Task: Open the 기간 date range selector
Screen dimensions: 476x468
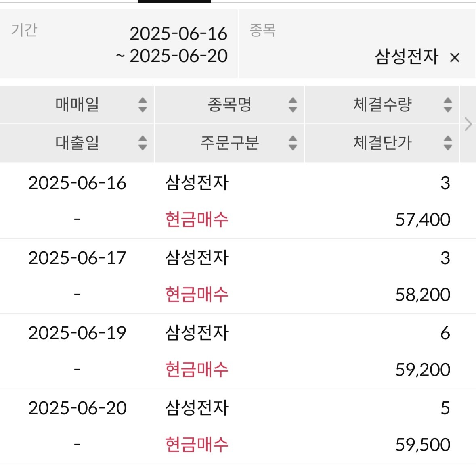Action: click(x=119, y=44)
